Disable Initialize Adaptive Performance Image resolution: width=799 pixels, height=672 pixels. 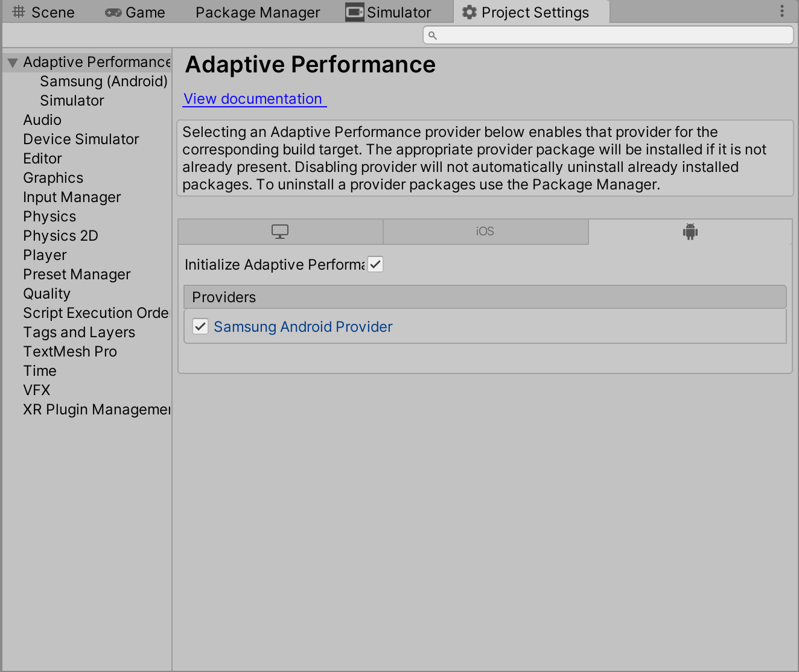pyautogui.click(x=375, y=264)
